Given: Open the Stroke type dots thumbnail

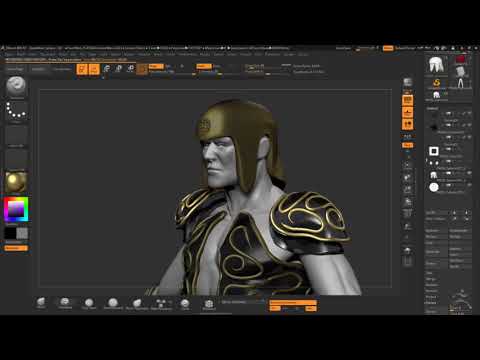Looking at the screenshot, I should click(x=16, y=111).
